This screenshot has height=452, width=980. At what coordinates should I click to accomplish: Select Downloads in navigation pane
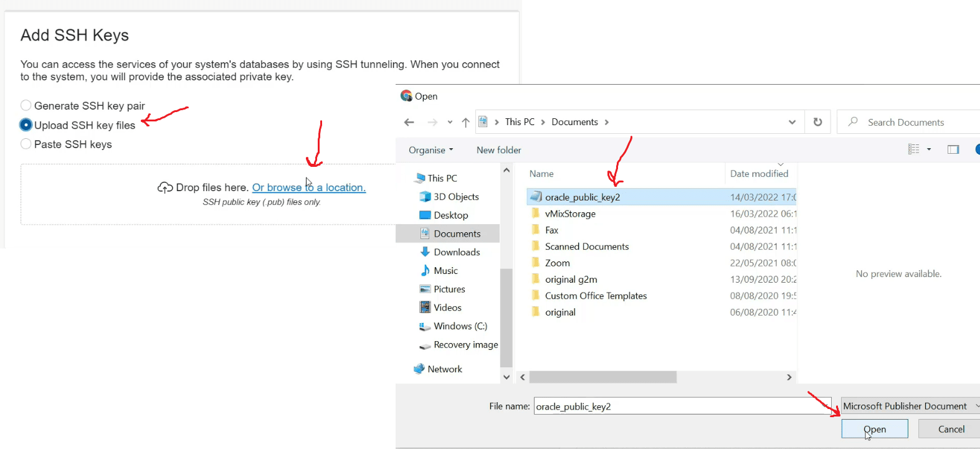457,252
